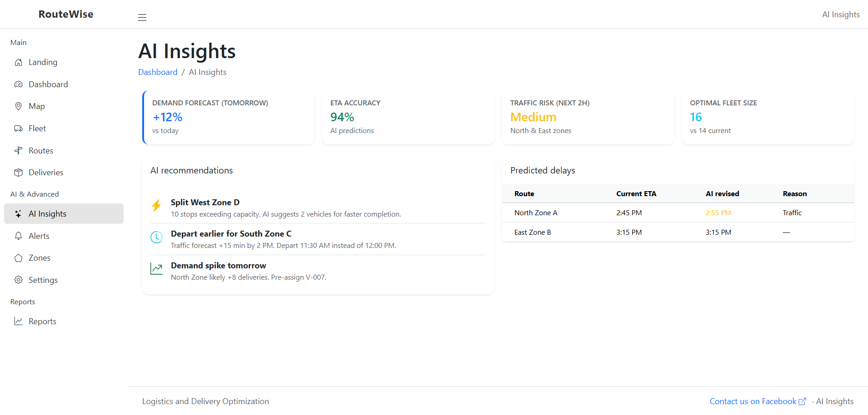868x415 pixels.
Task: Click the Settings gear icon
Action: [x=18, y=280]
